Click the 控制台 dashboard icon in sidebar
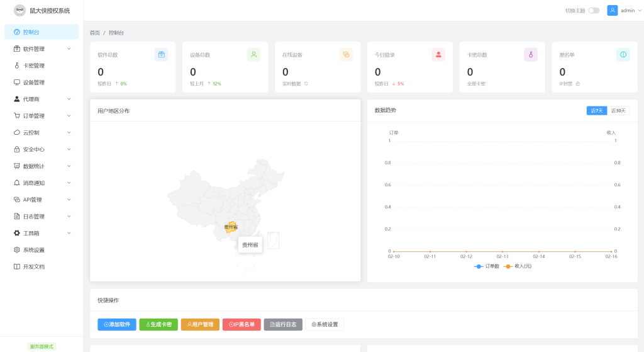The width and height of the screenshot is (644, 352). 17,32
